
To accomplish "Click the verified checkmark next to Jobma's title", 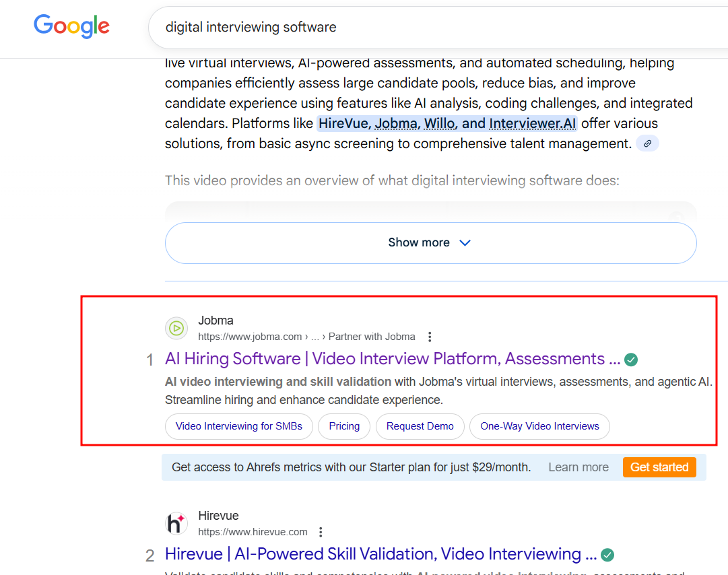I will click(x=630, y=360).
